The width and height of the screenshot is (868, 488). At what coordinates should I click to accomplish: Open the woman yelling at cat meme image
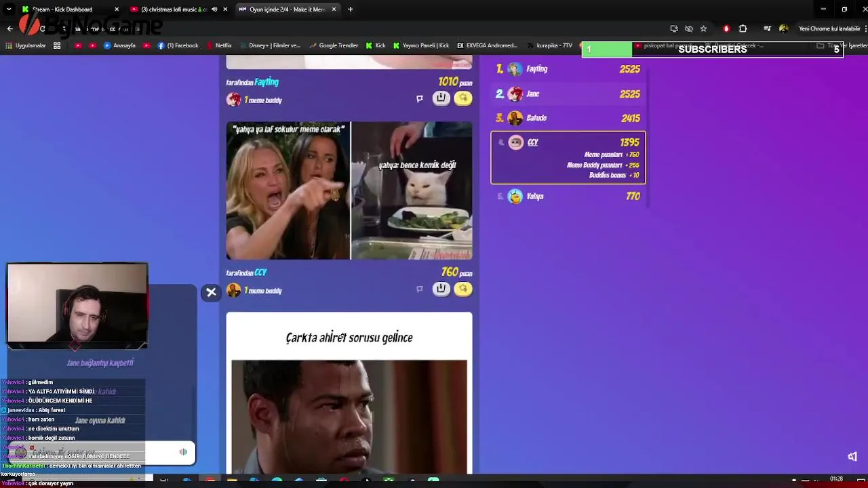pos(349,190)
